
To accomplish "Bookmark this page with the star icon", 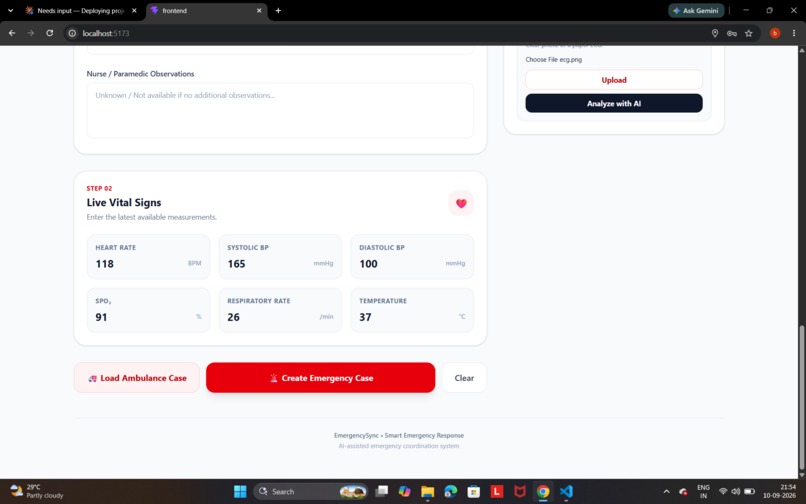I will (748, 33).
